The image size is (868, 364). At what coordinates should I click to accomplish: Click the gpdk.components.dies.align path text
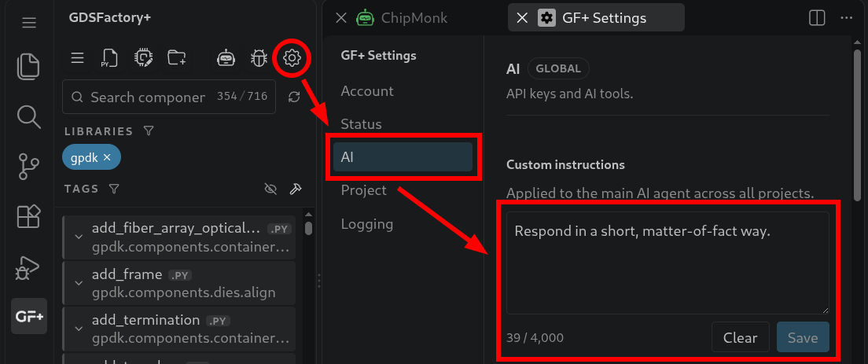[x=184, y=292]
